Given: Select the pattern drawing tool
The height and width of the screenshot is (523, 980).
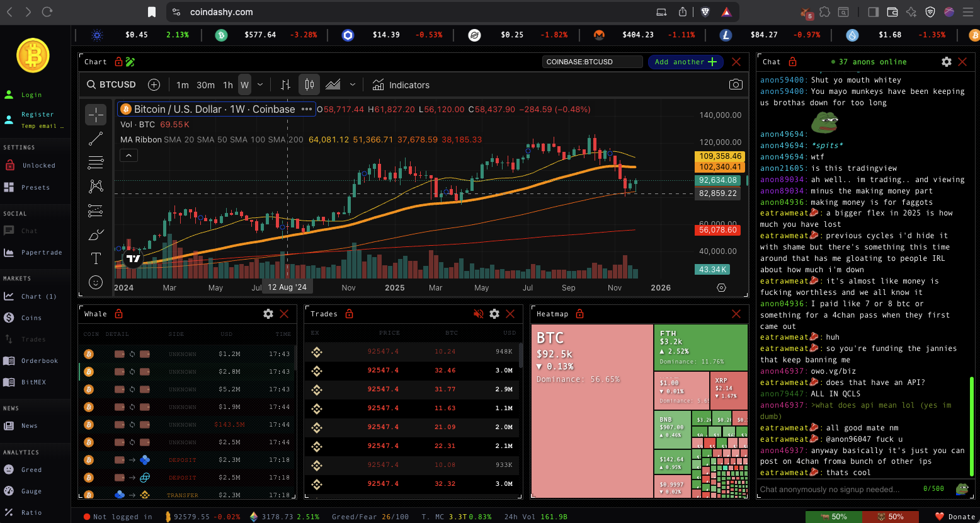Looking at the screenshot, I should [x=96, y=187].
